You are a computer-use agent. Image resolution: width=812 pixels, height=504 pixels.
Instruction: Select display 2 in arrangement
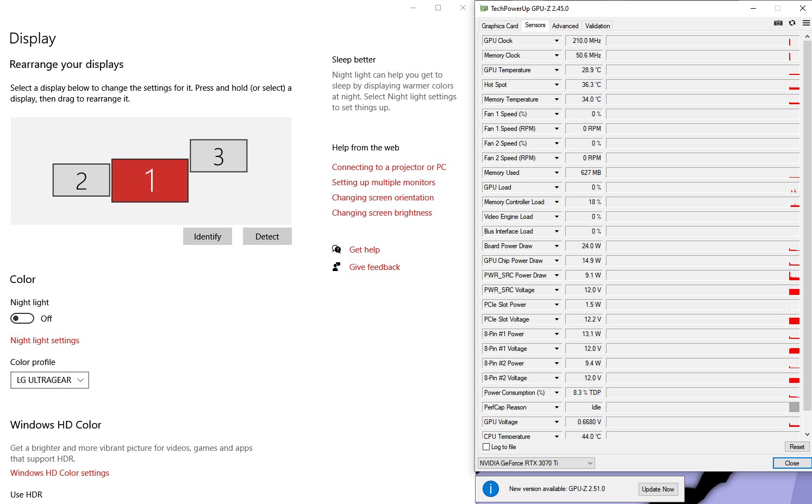(x=82, y=180)
